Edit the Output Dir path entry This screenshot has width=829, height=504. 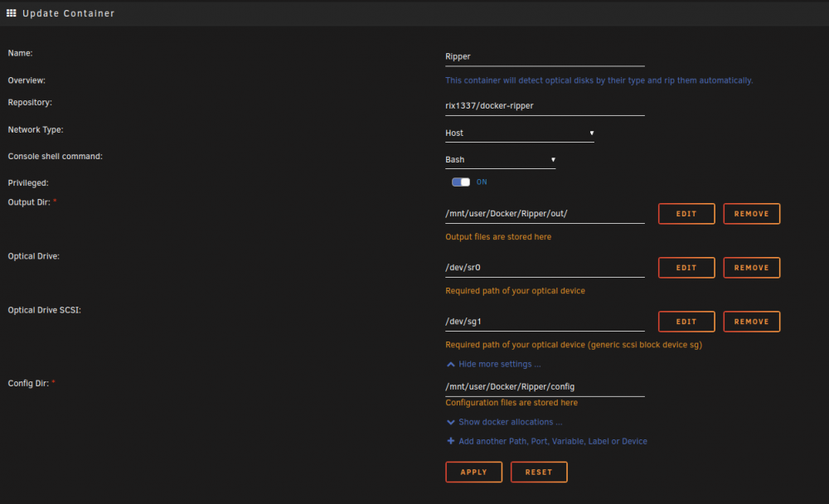tap(686, 214)
